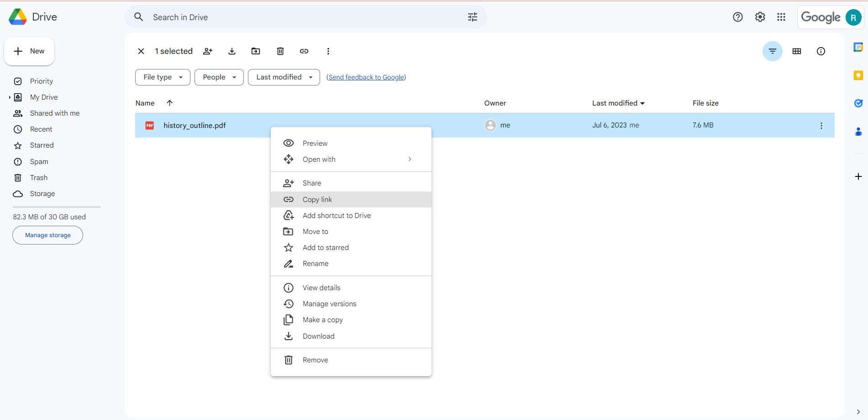Image resolution: width=868 pixels, height=420 pixels.
Task: Open the settings gear icon
Action: [760, 17]
